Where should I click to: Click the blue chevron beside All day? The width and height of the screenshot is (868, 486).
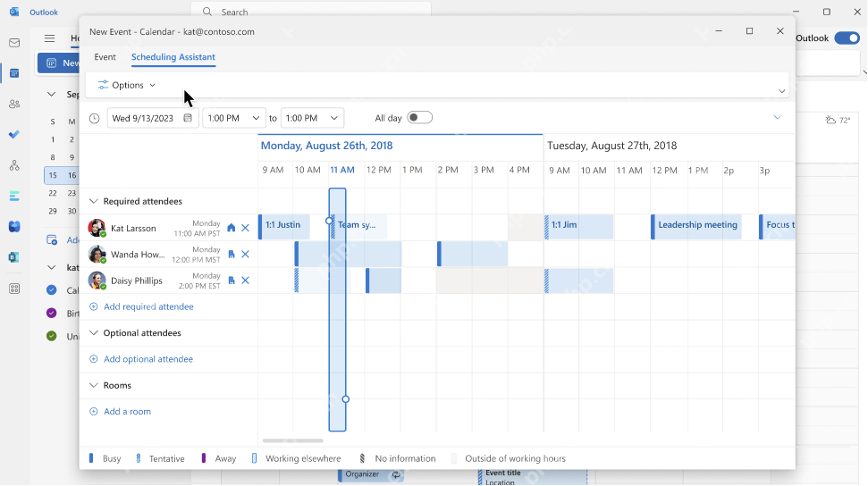[x=777, y=117]
